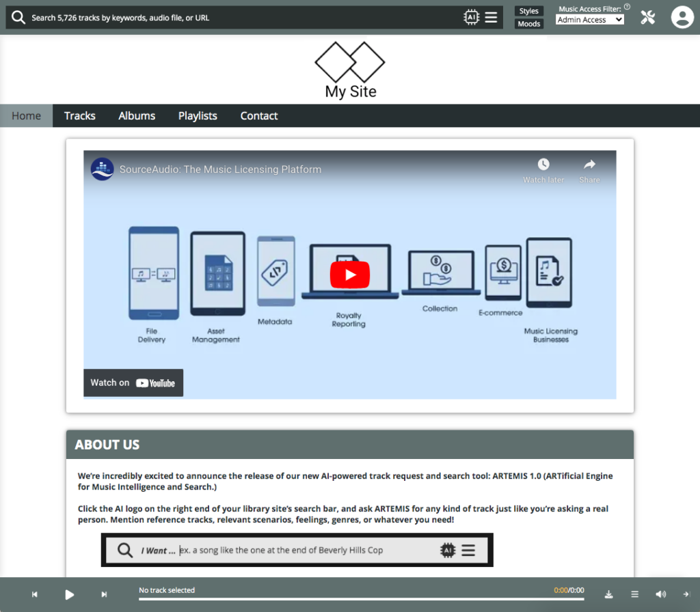
Task: Switch to the Tracks tab
Action: pos(80,116)
